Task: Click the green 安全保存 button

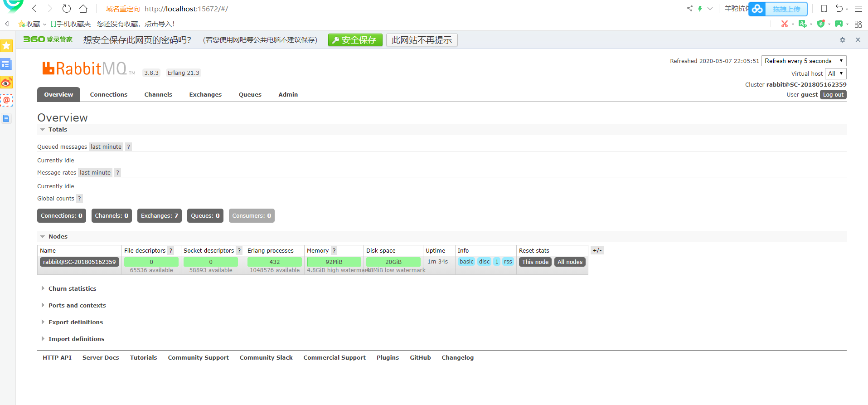Action: click(x=355, y=40)
